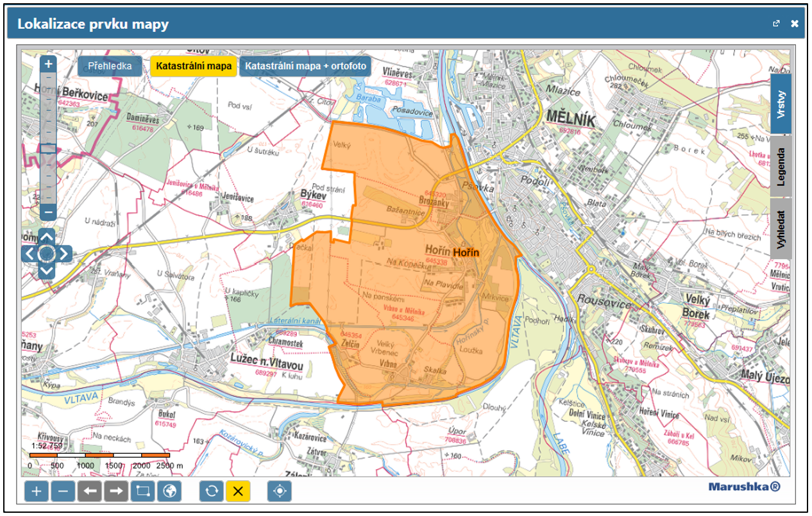Pan the map right with the right chevron
Screen dimensions: 812x516
(64, 253)
